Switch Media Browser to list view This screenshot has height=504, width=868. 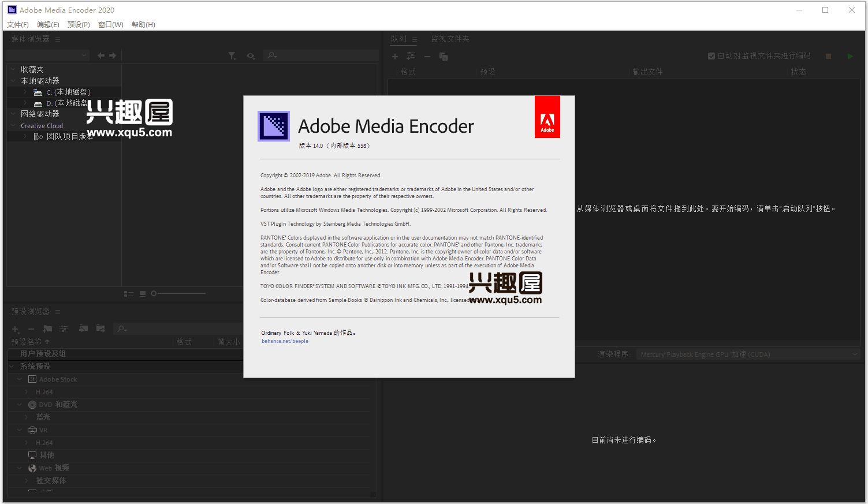tap(128, 294)
